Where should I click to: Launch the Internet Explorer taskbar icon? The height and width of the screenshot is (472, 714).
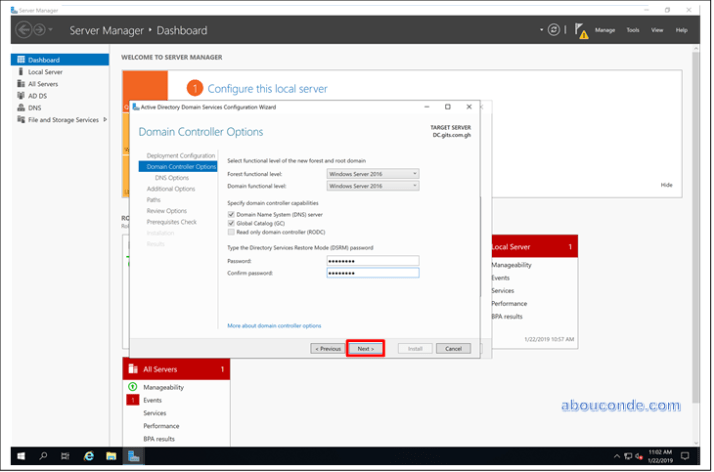point(88,456)
